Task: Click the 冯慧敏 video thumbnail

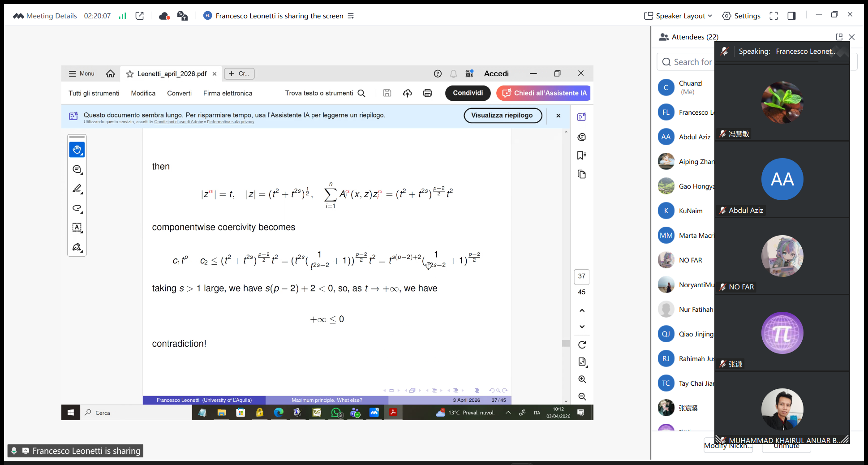Action: (x=782, y=103)
